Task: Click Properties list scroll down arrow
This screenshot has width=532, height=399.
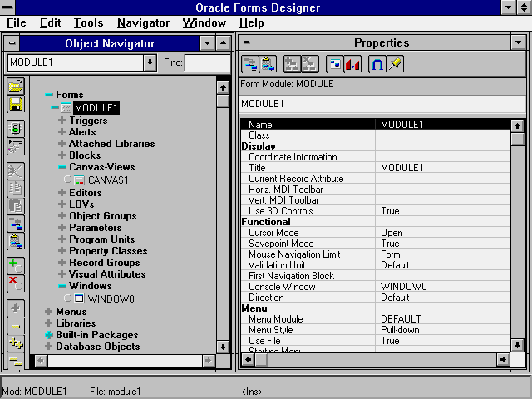Action: pos(517,344)
